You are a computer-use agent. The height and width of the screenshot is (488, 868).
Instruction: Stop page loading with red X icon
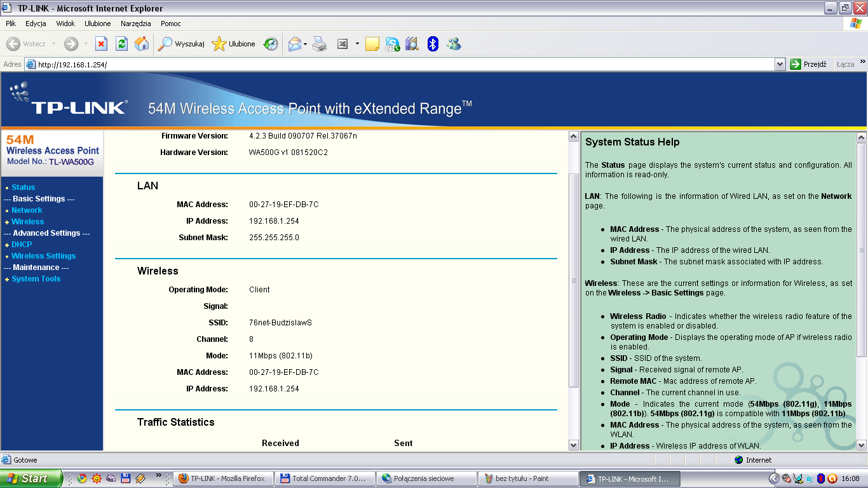tap(101, 44)
